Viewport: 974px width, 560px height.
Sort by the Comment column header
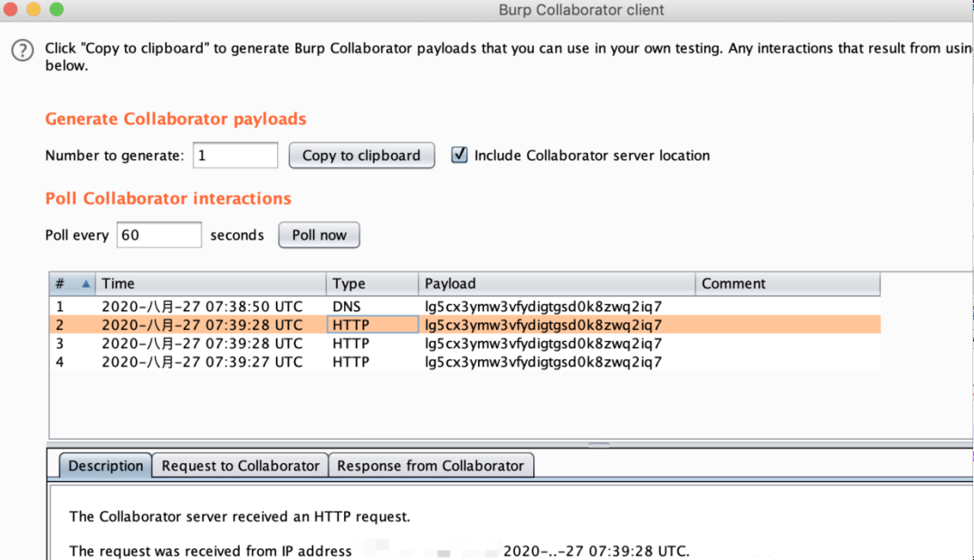tap(788, 284)
